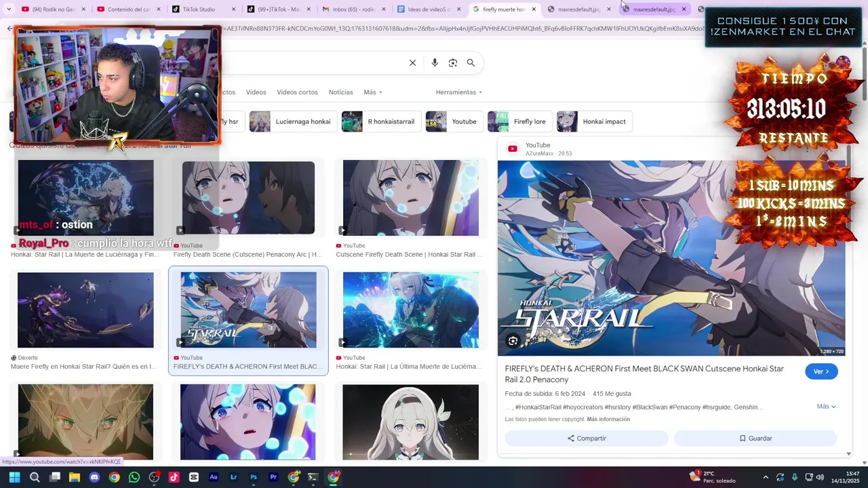868x488 pixels.
Task: Click the preview title 'FIREFLY's DEATH & ACHERON First Meet'
Action: [x=644, y=374]
